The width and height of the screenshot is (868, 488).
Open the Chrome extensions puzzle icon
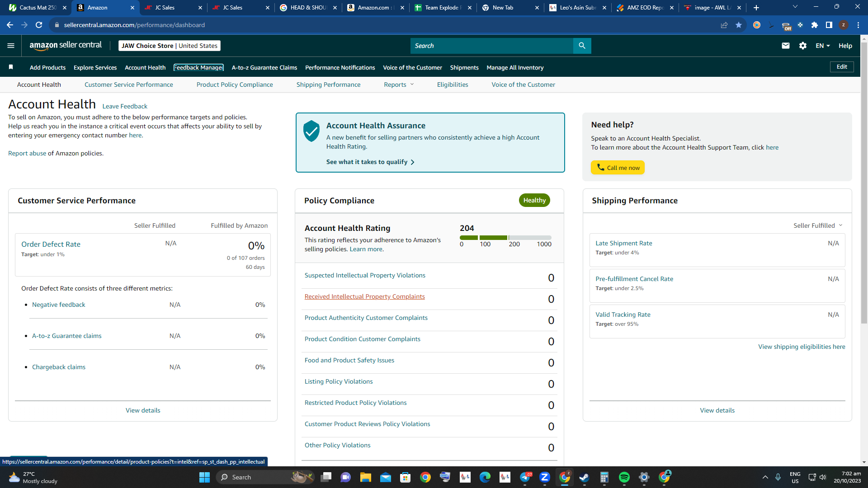[x=815, y=25]
